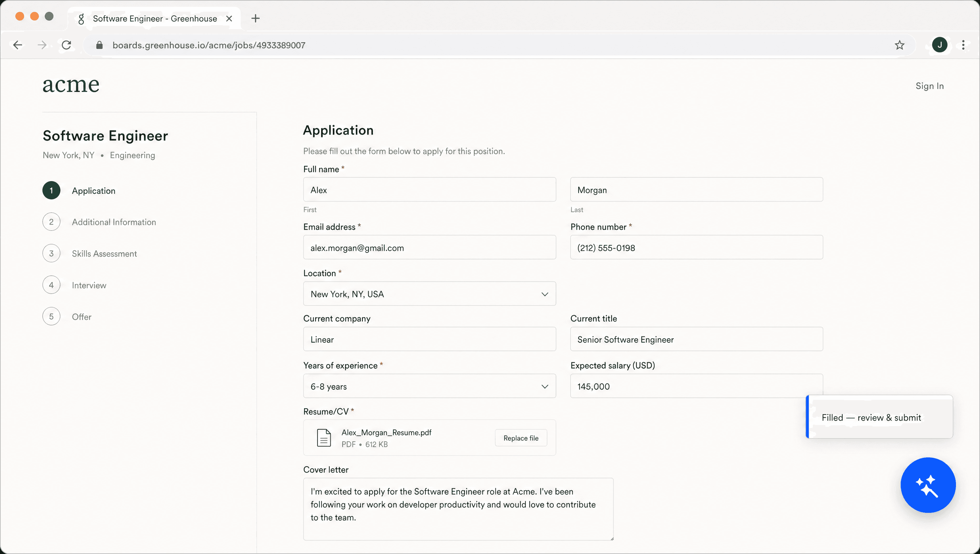Open Years of experience dropdown

pyautogui.click(x=429, y=386)
